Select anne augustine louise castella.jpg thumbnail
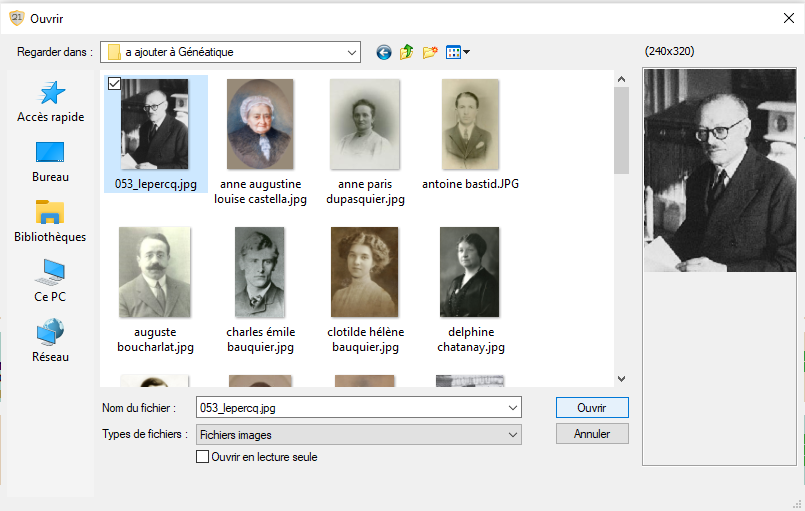Image resolution: width=805 pixels, height=511 pixels. click(x=260, y=124)
